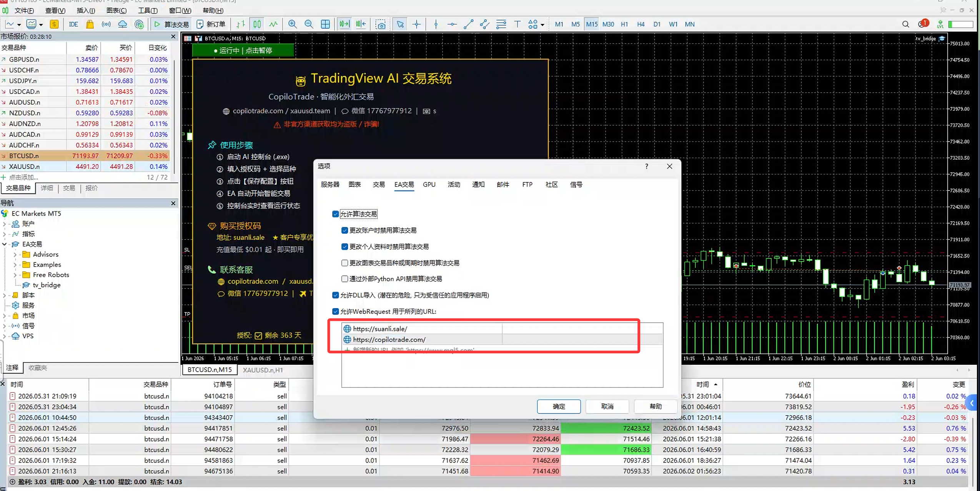Image resolution: width=980 pixels, height=491 pixels.
Task: Open the 插入(I) menu
Action: (86, 10)
